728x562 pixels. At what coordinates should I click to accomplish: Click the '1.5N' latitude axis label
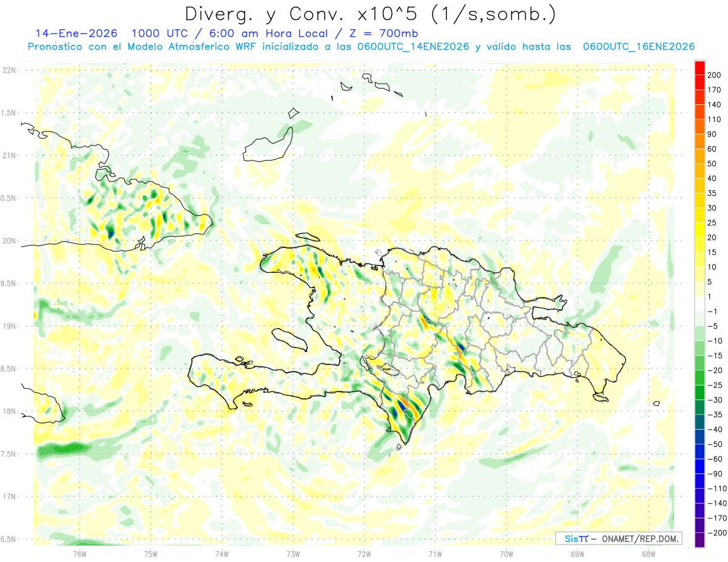[x=8, y=113]
